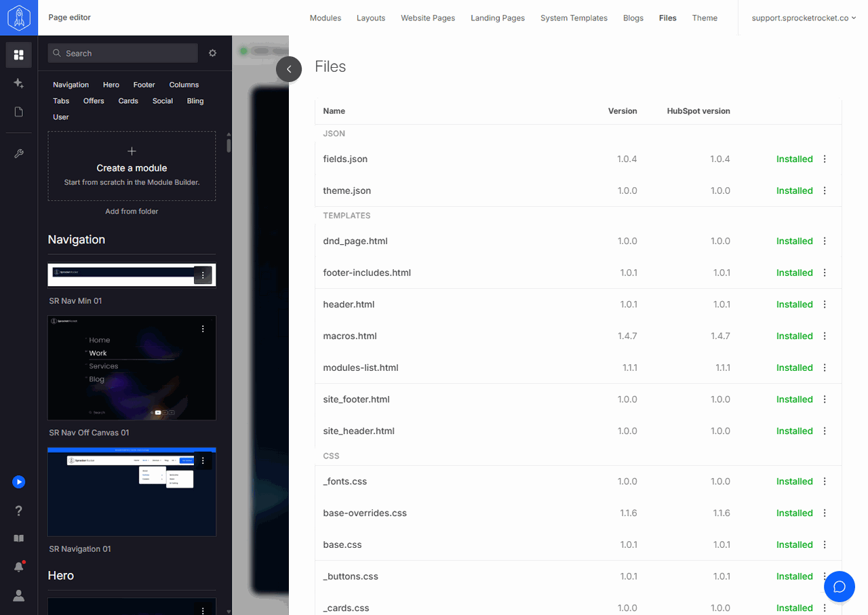Open options menu for base.css
The width and height of the screenshot is (868, 615).
(x=825, y=544)
